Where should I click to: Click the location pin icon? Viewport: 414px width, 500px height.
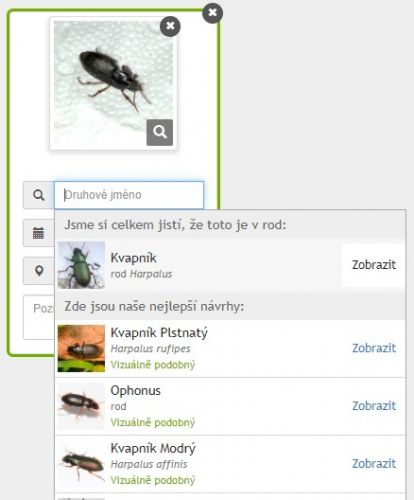click(x=39, y=271)
